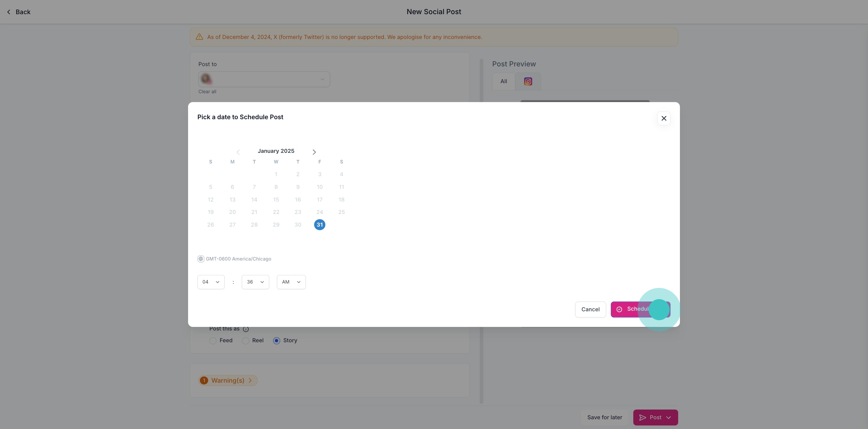This screenshot has width=868, height=429.
Task: Select the Story radio button
Action: click(277, 341)
